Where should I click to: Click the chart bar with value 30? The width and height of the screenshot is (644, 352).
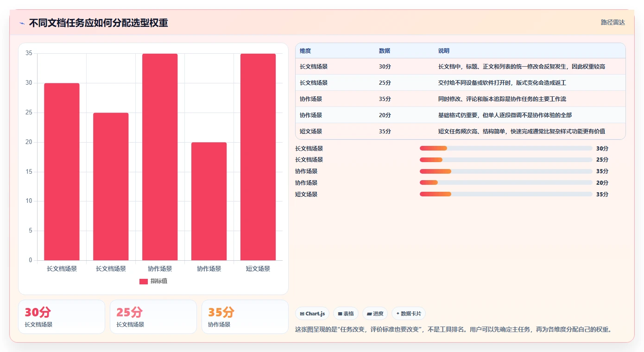(x=62, y=172)
